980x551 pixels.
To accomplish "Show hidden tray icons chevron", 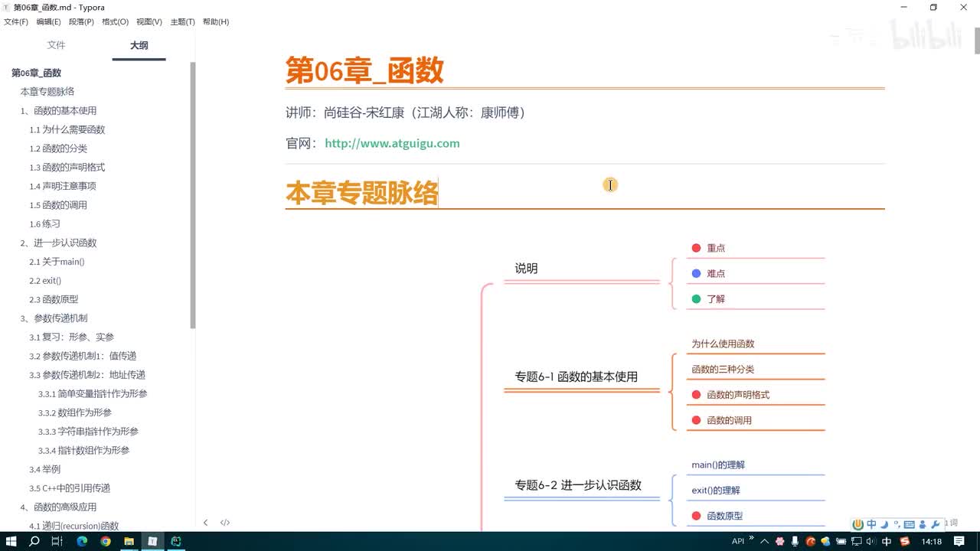I will tap(764, 541).
